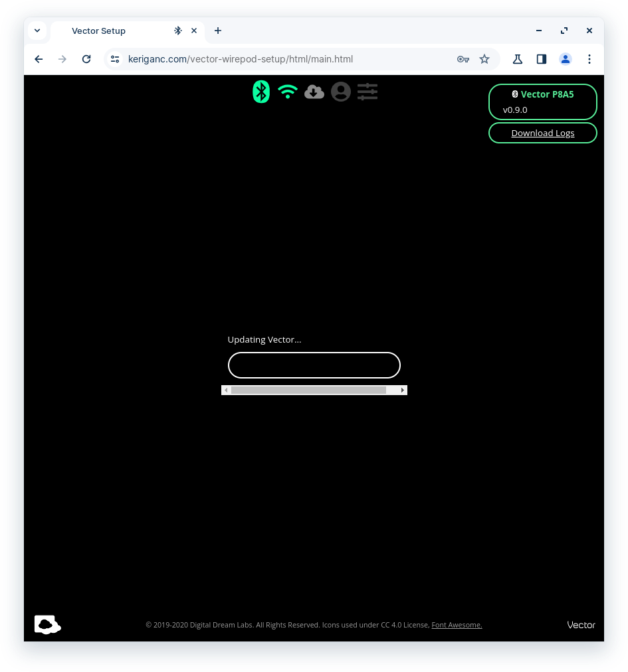
Task: Open the Wi-Fi configuration icon
Action: (288, 92)
